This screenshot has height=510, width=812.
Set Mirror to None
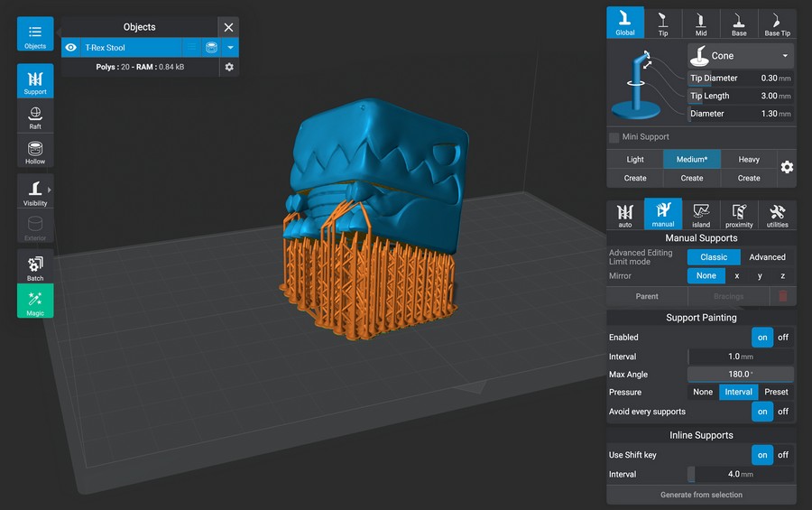pyautogui.click(x=706, y=275)
